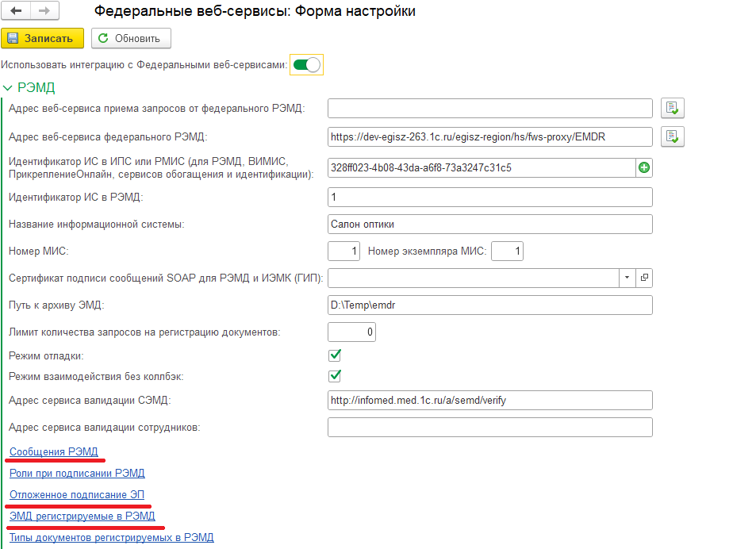The image size is (756, 549).
Task: Uncheck the Режим отладки checkbox
Action: [335, 355]
